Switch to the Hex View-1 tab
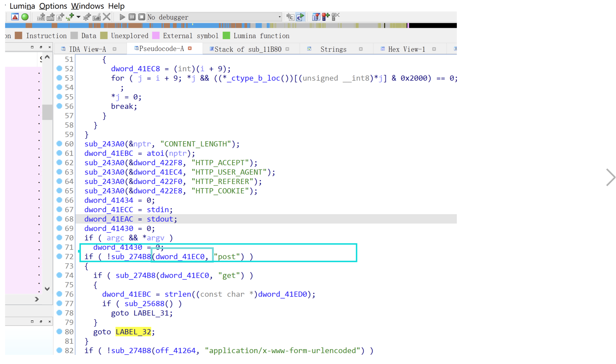Screen dimensions: 616x364 (406, 49)
